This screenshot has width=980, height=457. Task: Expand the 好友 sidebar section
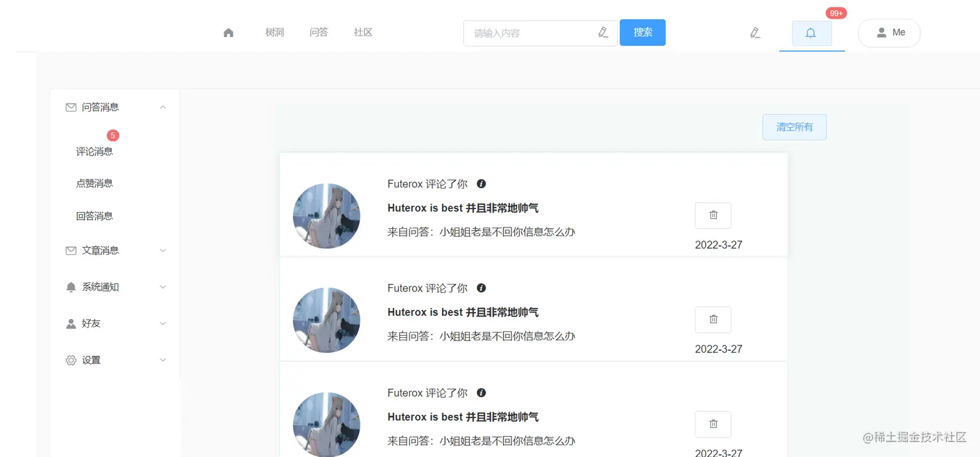[x=163, y=323]
